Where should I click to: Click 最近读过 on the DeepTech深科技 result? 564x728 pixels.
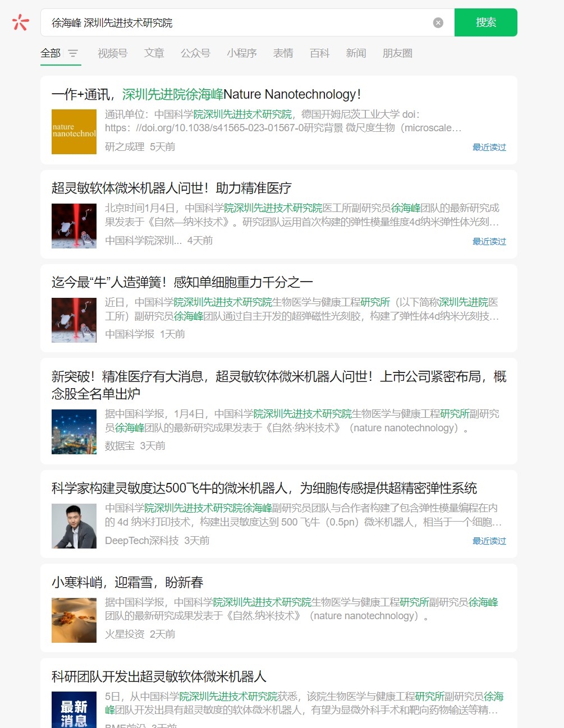click(x=489, y=541)
